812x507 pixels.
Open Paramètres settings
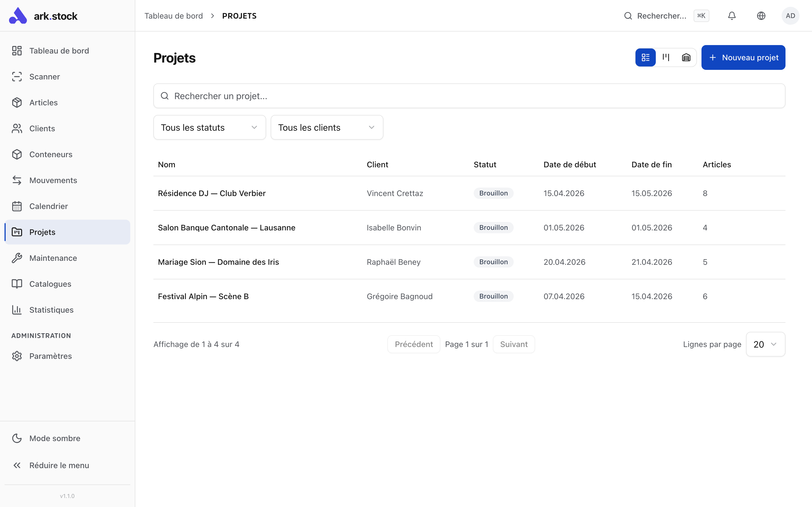tap(50, 356)
